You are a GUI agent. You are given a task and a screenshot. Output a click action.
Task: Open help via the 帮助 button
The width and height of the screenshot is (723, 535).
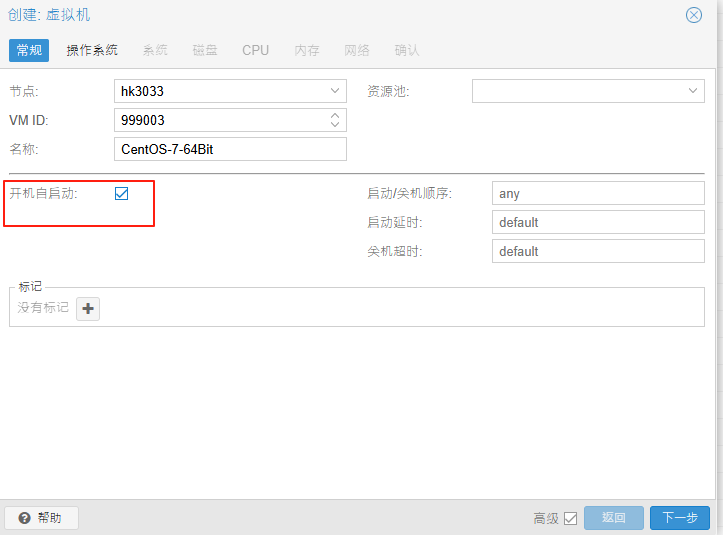(41, 518)
